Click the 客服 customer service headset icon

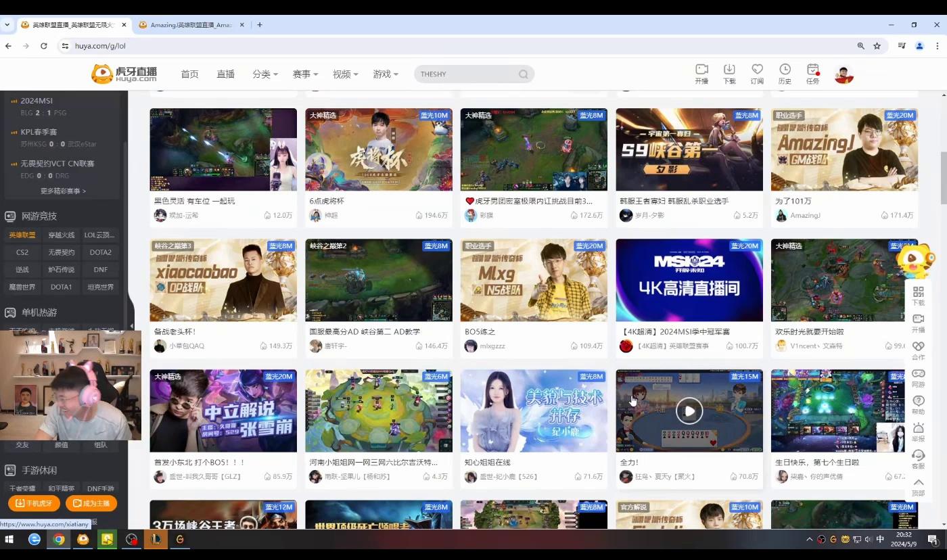(x=918, y=456)
